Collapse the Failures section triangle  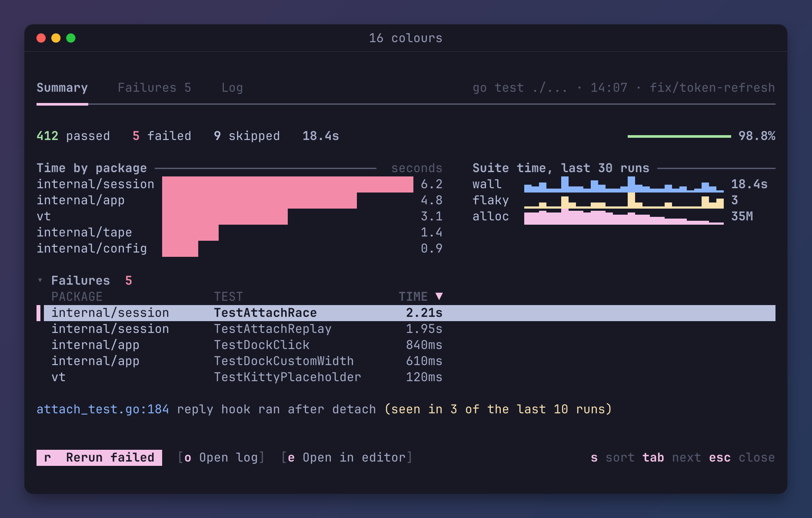pos(40,281)
